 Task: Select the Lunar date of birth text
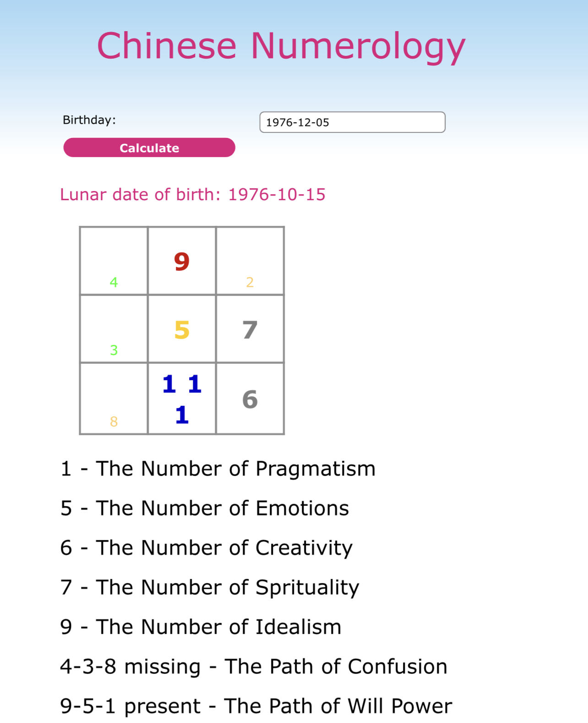(x=192, y=195)
